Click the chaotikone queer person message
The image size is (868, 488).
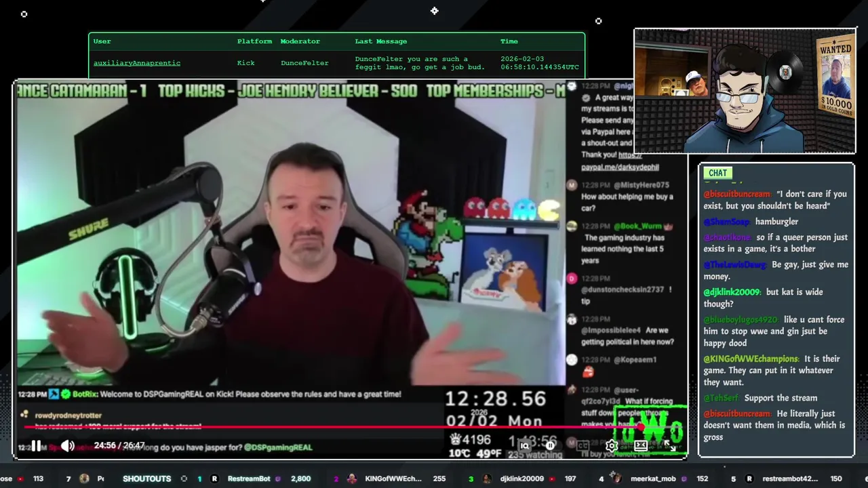pos(775,243)
